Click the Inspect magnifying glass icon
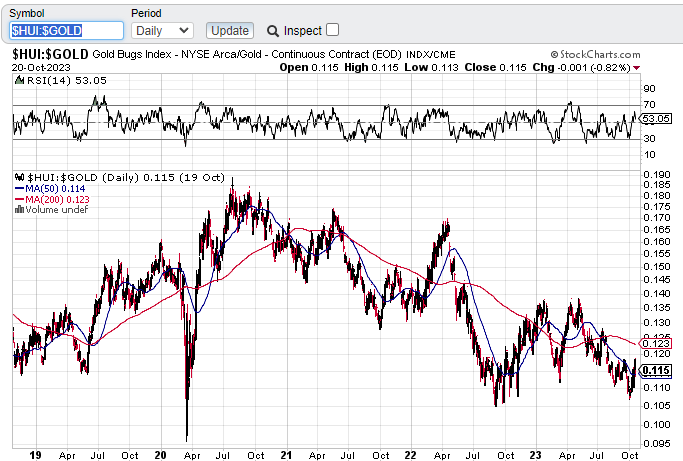 pyautogui.click(x=272, y=31)
